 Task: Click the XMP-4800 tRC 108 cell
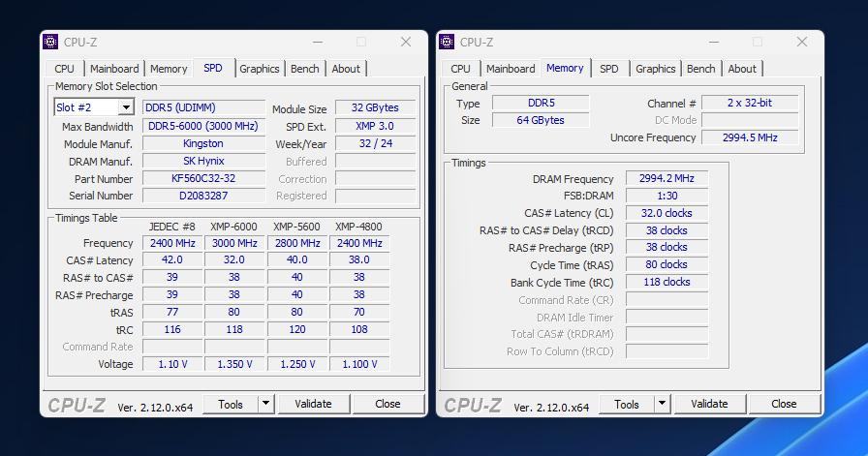coord(359,329)
